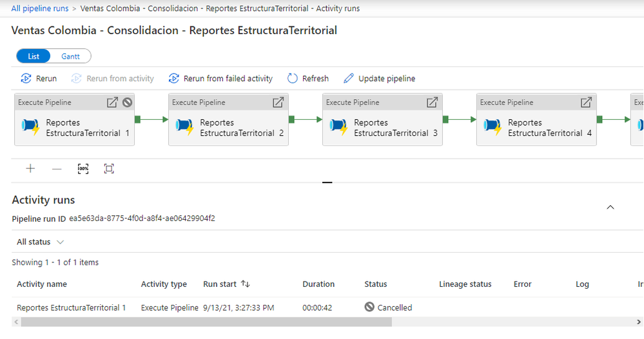Click Rerun button in toolbar
The image size is (644, 339).
tap(39, 79)
